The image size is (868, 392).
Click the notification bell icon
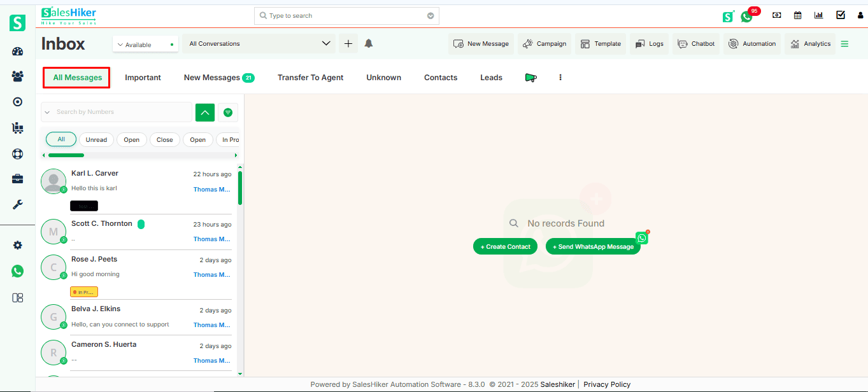369,43
